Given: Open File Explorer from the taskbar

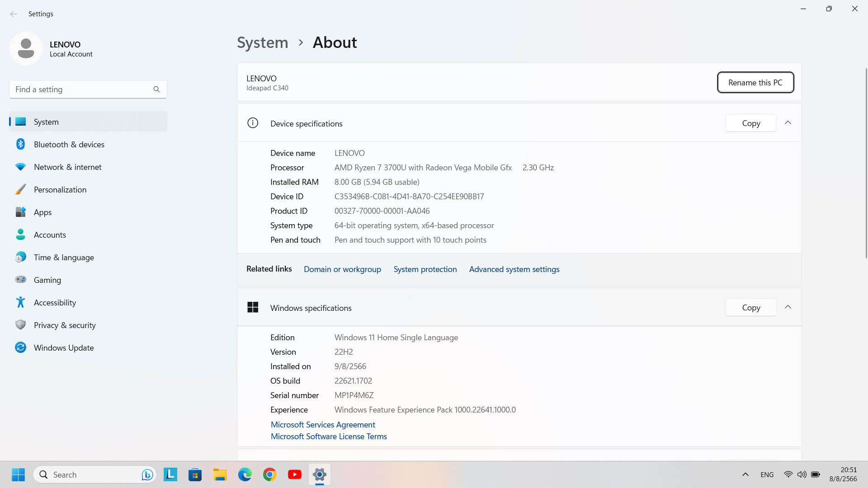Looking at the screenshot, I should [x=220, y=474].
